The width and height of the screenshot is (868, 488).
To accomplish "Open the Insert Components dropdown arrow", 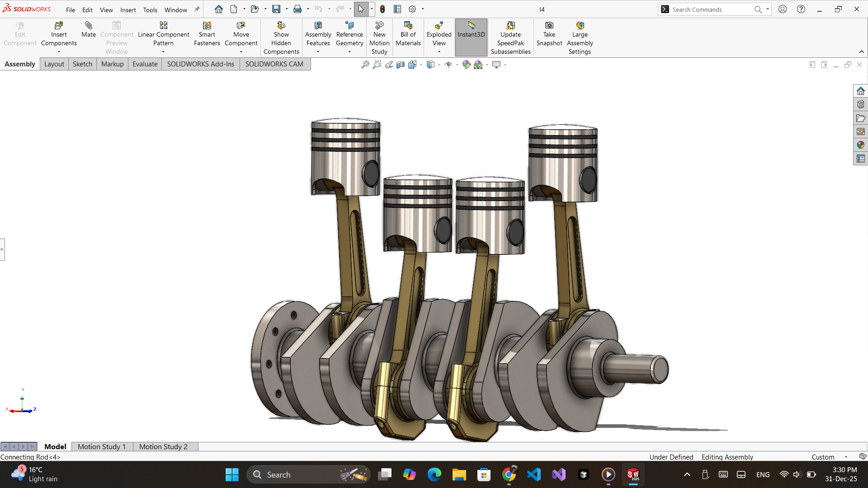I will 59,52.
